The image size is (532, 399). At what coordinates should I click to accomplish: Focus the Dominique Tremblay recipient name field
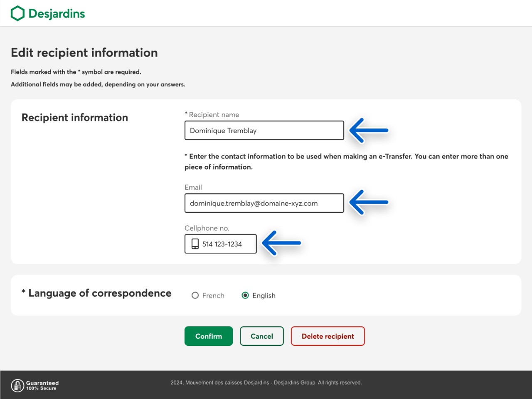coord(264,131)
